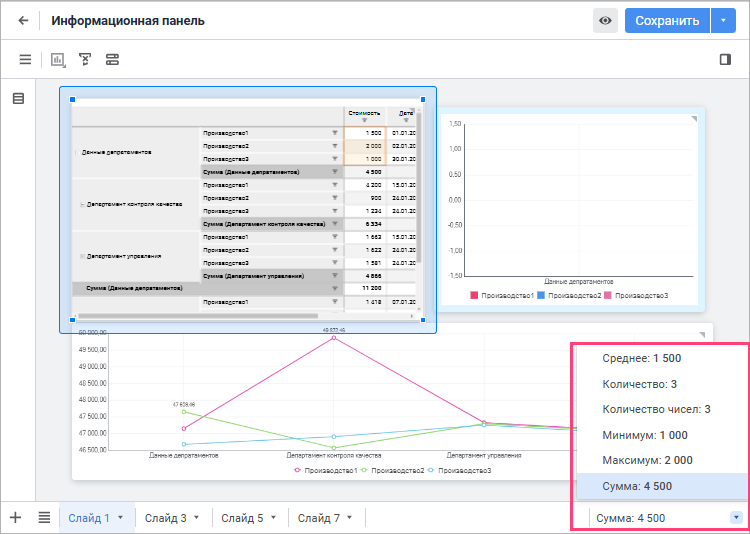Open the dropdown arrow next to Сохранить
Screen dimensions: 750x534
point(723,21)
